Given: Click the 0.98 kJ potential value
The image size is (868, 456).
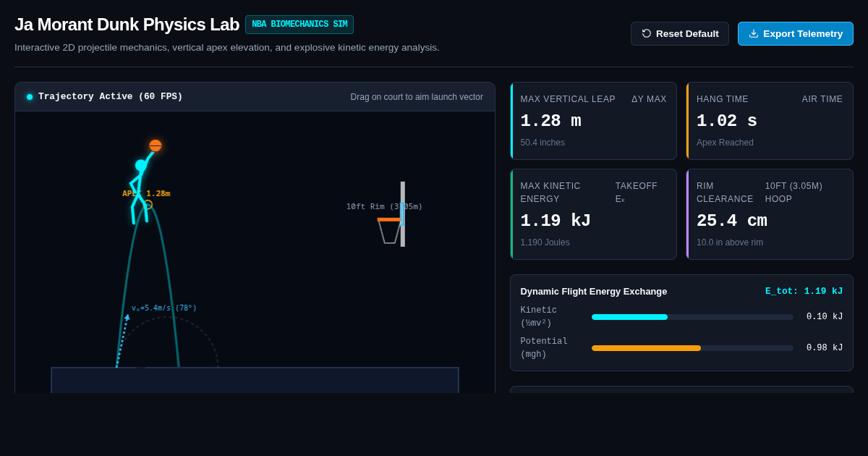Looking at the screenshot, I should point(825,348).
